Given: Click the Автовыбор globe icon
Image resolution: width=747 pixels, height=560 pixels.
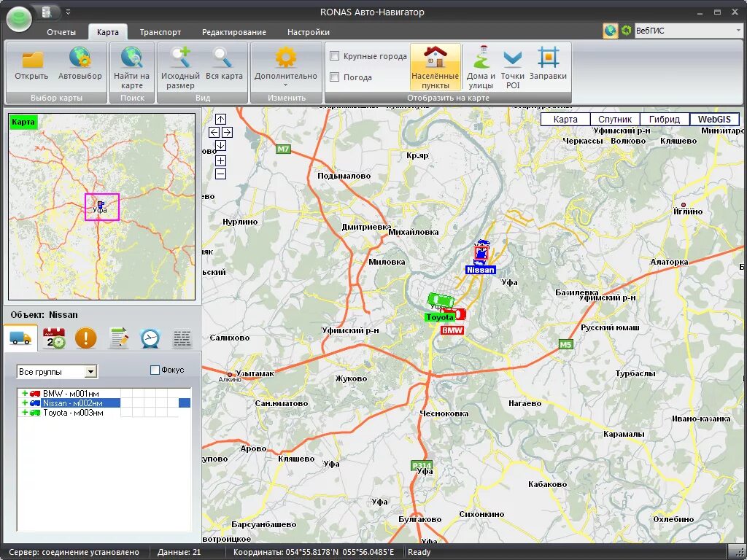Looking at the screenshot, I should click(x=80, y=58).
